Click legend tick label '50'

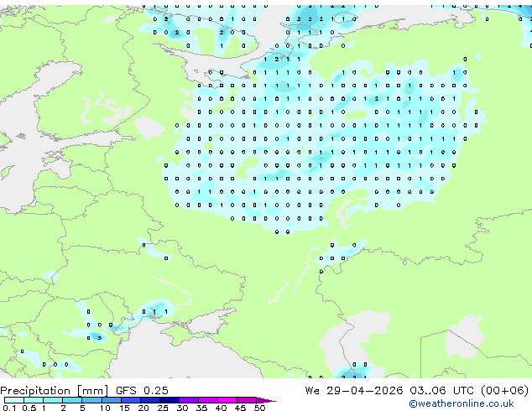[x=259, y=408]
